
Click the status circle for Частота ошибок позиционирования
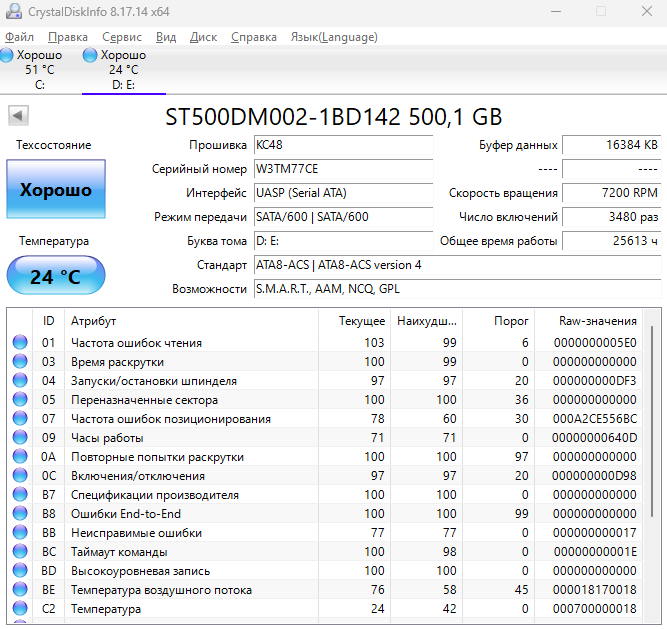[20, 418]
